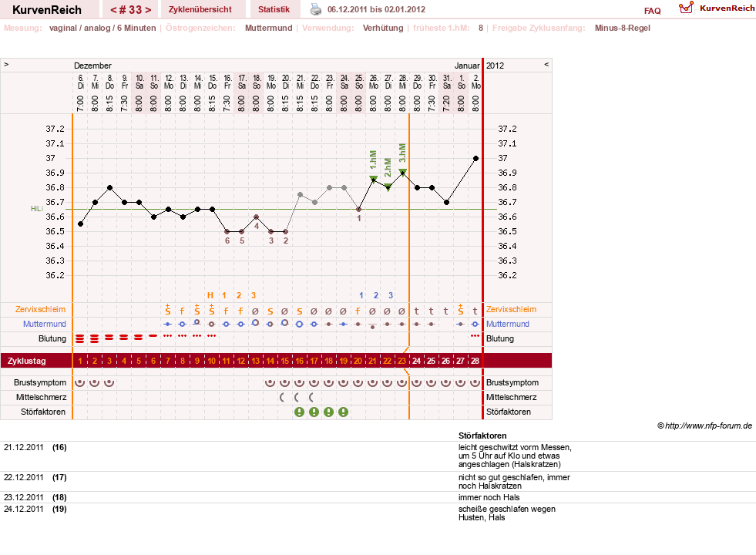Click Störfaktoren icon on cycle day 19
This screenshot has height=555, width=756.
(343, 412)
